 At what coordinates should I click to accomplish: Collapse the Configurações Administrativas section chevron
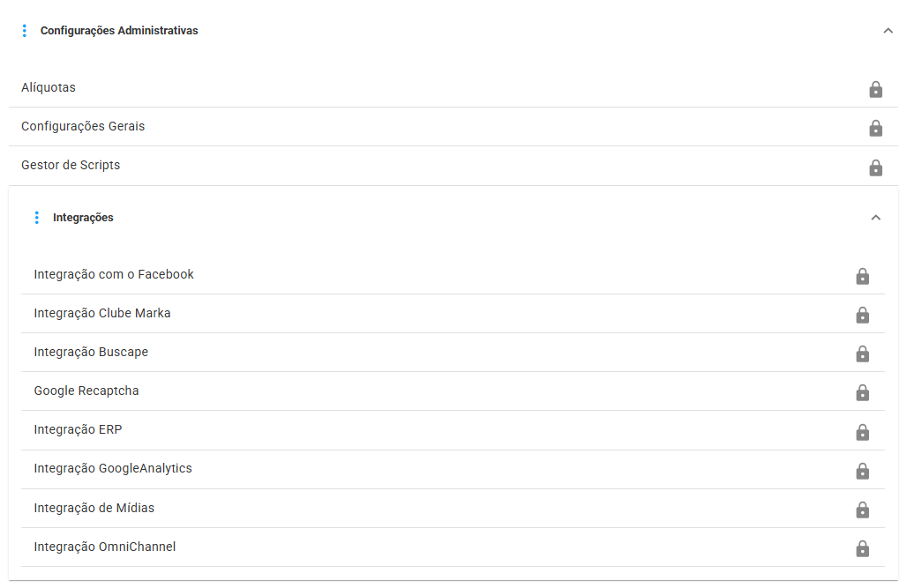point(888,31)
